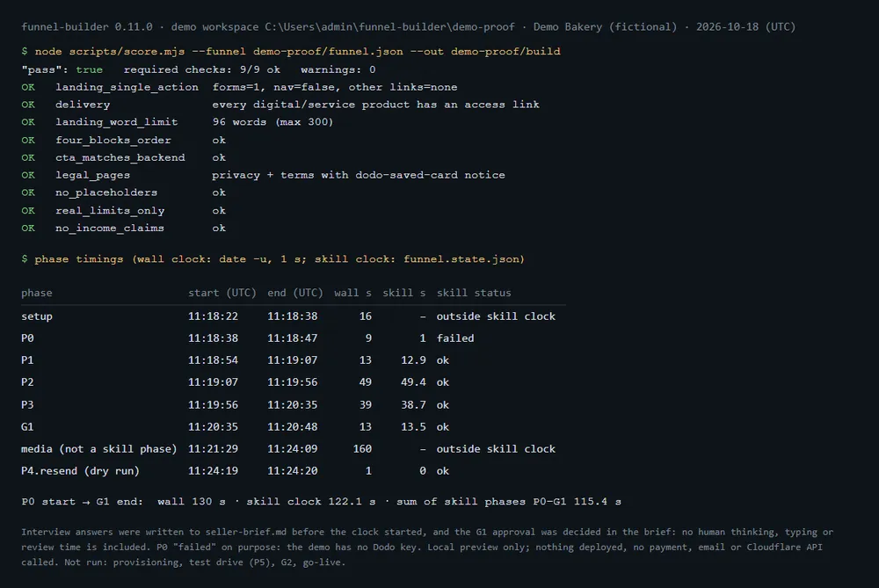Click the '38.7' skill seconds value
The image size is (879, 588).
[x=413, y=404]
